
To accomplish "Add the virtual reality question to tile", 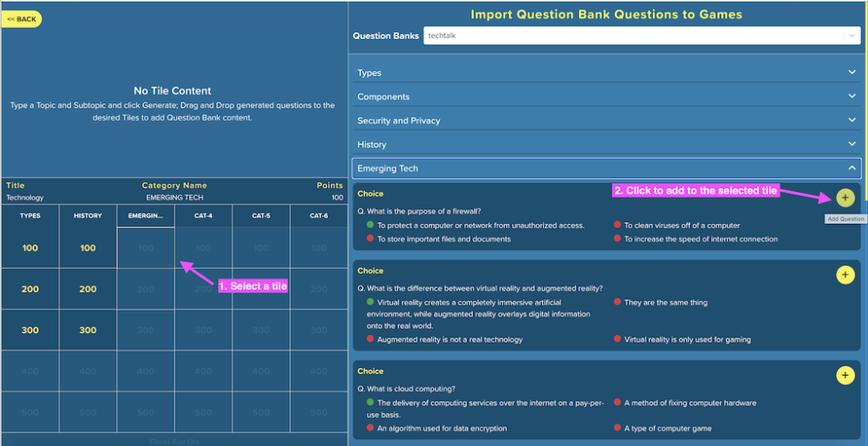I will click(845, 275).
